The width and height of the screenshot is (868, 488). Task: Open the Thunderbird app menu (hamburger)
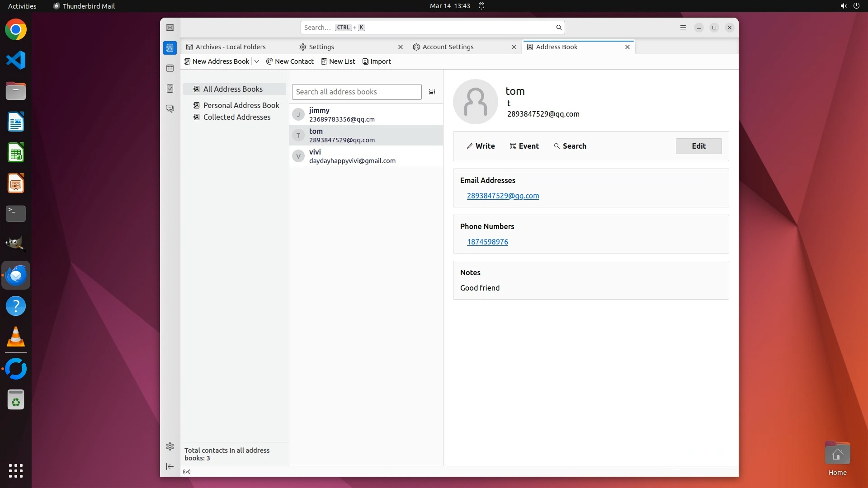pyautogui.click(x=683, y=28)
